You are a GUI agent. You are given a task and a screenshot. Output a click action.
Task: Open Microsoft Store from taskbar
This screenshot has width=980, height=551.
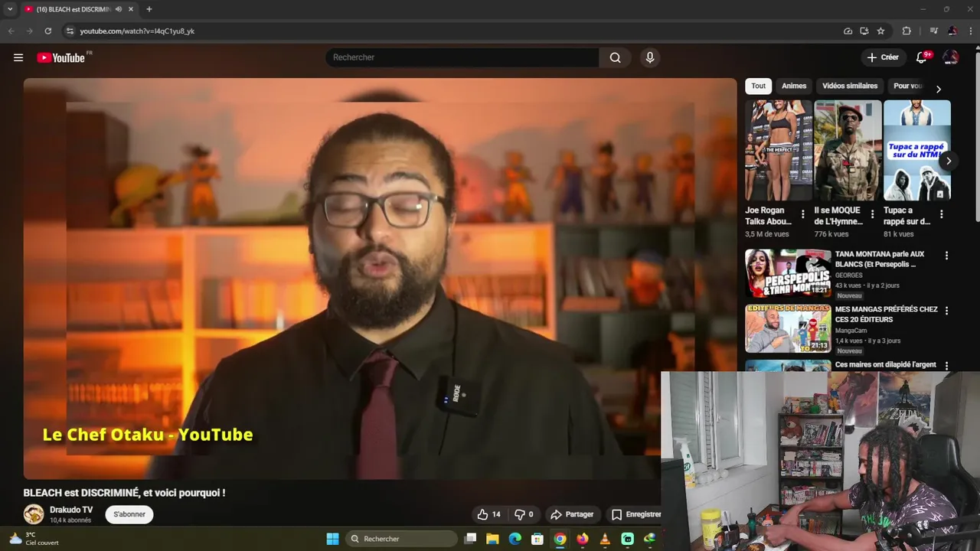pyautogui.click(x=537, y=539)
